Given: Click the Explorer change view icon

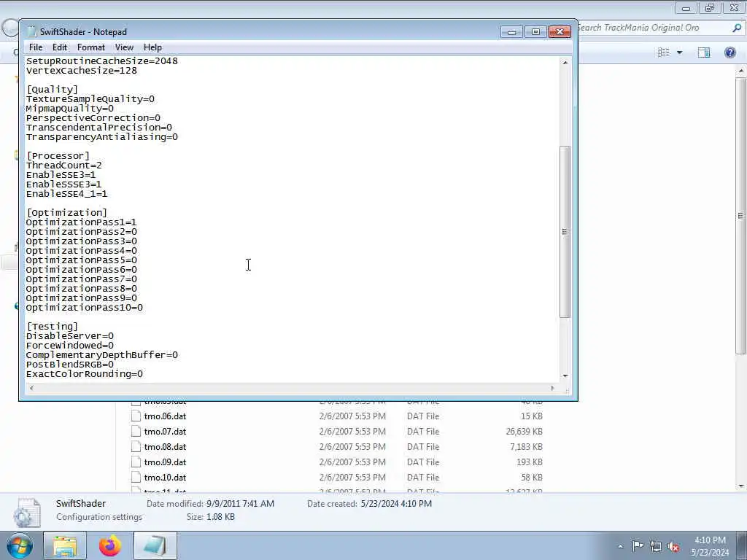Looking at the screenshot, I should 664,52.
